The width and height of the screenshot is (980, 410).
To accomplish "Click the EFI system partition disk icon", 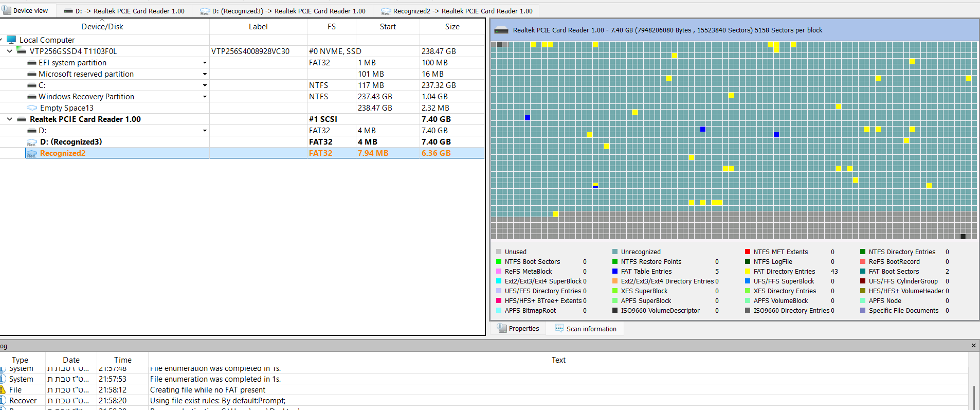I will tap(32, 63).
